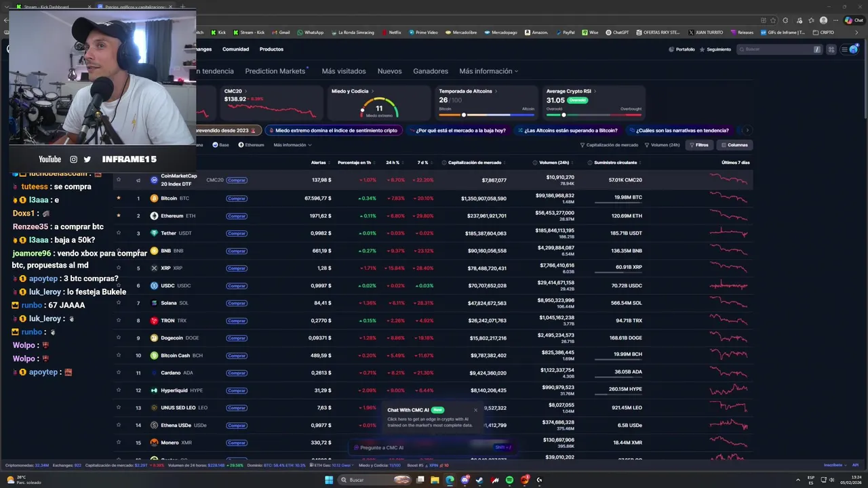Viewport: 868px width, 488px height.
Task: Click the Miedo y Codicia gauge
Action: pos(379,108)
